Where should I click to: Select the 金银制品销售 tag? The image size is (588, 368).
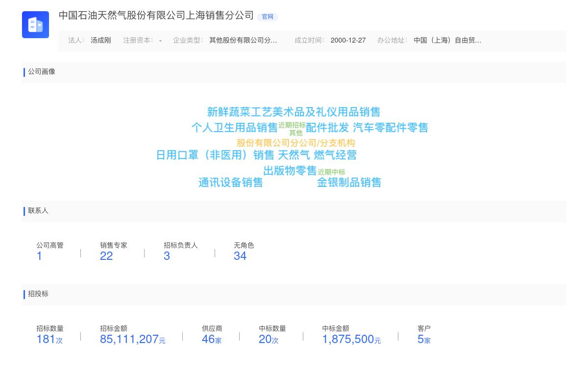(x=349, y=183)
